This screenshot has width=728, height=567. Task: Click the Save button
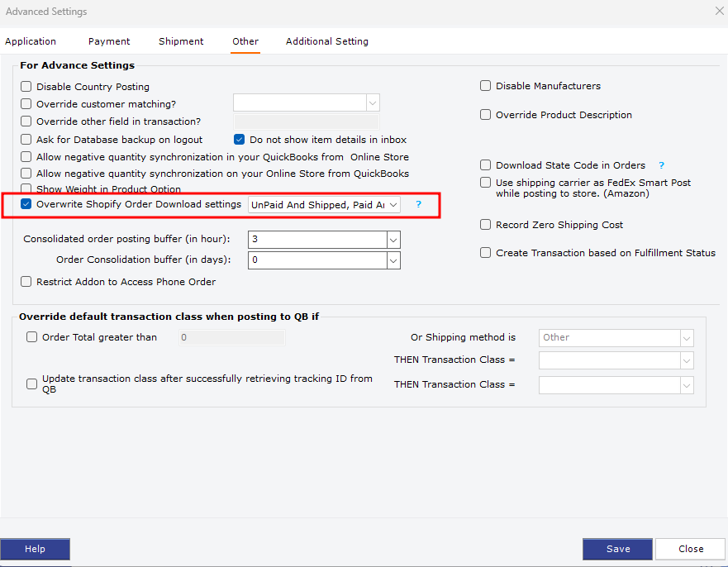(x=617, y=549)
